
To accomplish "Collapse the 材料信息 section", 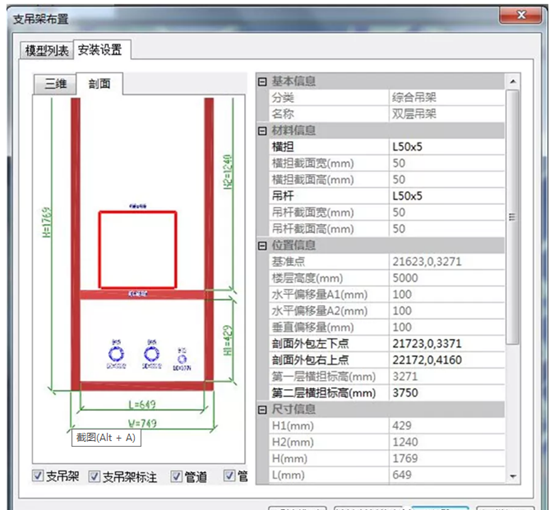I will pyautogui.click(x=262, y=131).
